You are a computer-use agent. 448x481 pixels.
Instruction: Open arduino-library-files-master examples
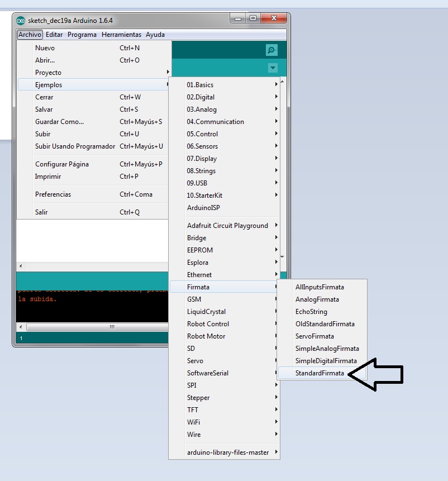click(224, 452)
